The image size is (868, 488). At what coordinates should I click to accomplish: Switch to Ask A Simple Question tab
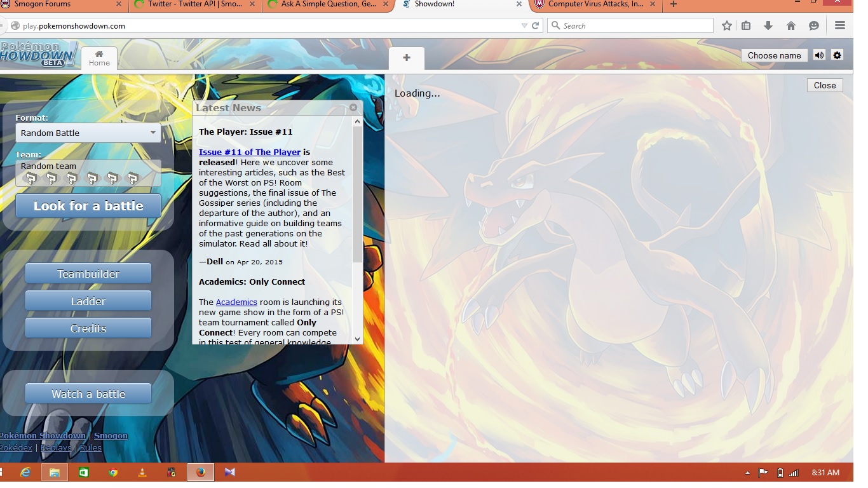coord(328,4)
